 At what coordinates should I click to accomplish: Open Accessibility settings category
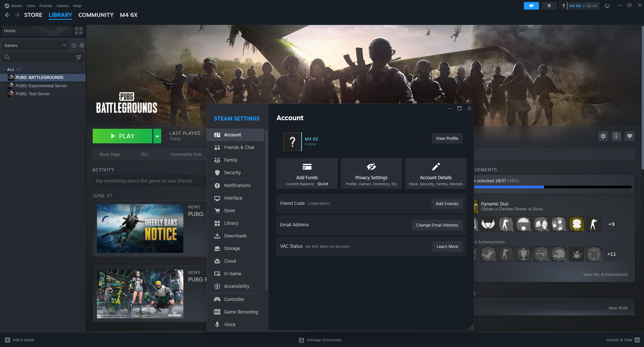(x=235, y=286)
